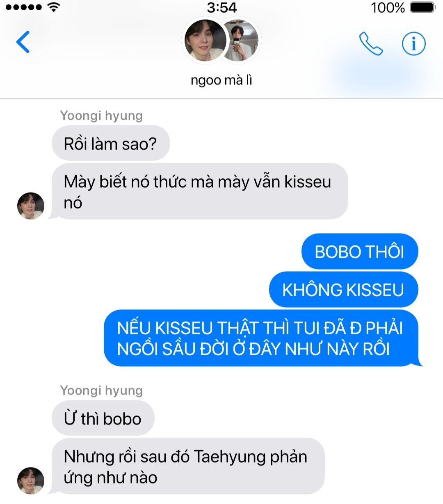Image resolution: width=443 pixels, height=504 pixels.
Task: Select the 'Ừ thì bobo' message bubble
Action: [103, 418]
